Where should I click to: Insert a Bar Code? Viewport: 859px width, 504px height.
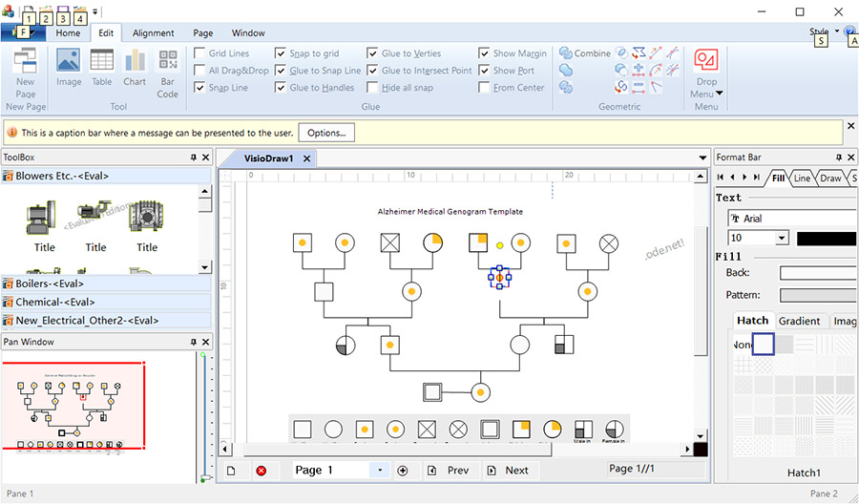(168, 60)
